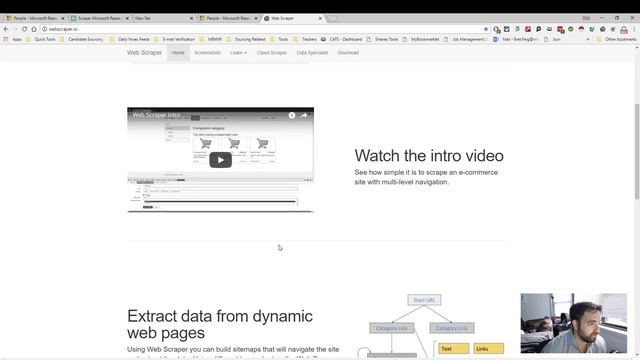The width and height of the screenshot is (640, 360).
Task: Open the Trackers bookmark folder
Action: [x=305, y=40]
